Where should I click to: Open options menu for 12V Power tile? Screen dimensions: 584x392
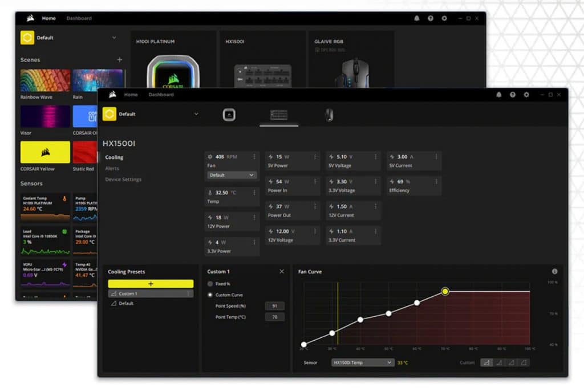(254, 218)
